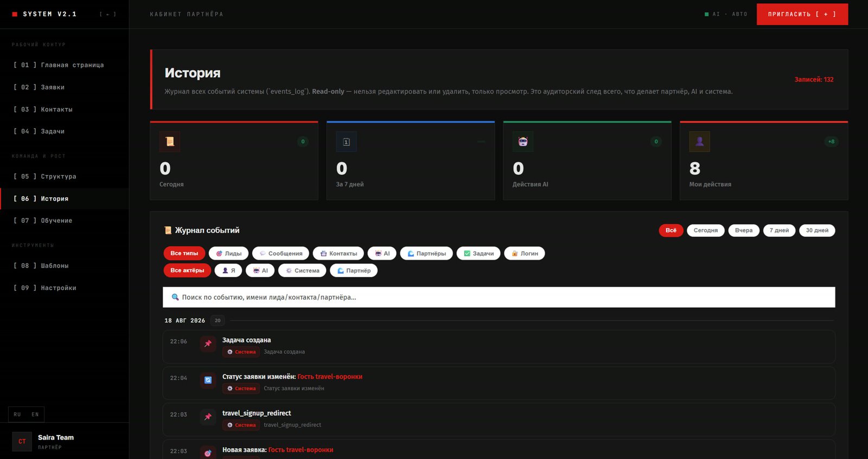Toggle the Лиды type filter
This screenshot has height=459, width=868.
tap(228, 253)
